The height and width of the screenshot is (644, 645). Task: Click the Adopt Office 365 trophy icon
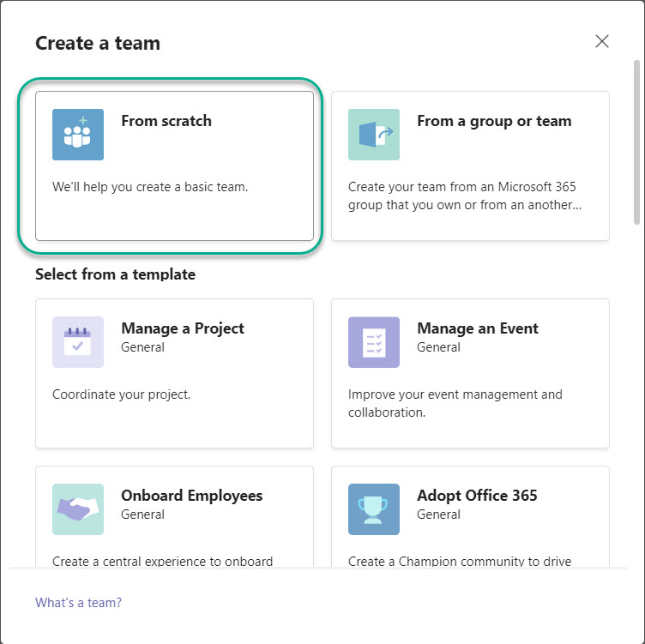pyautogui.click(x=373, y=509)
